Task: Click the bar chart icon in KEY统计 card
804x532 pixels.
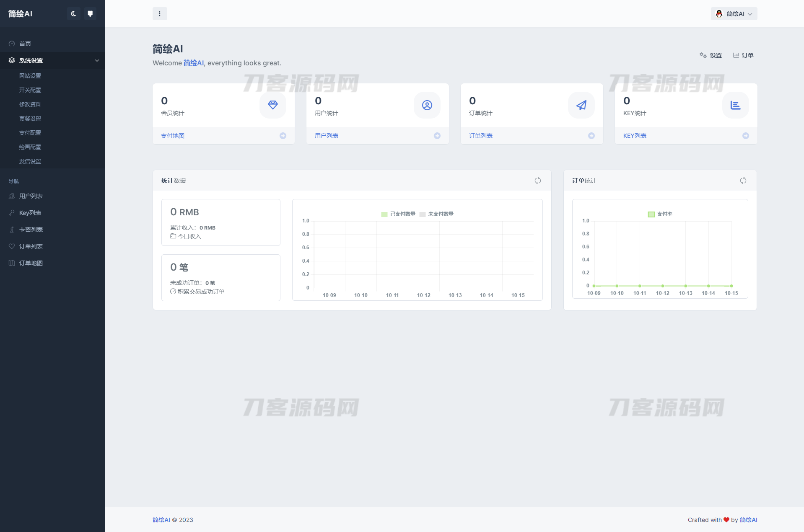Action: [x=735, y=105]
